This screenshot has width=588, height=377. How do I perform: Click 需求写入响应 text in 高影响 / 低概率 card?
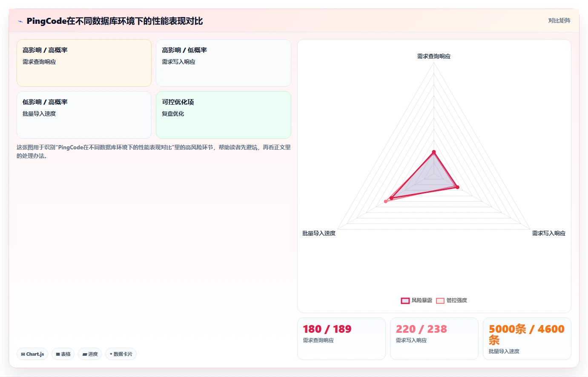[x=178, y=62]
